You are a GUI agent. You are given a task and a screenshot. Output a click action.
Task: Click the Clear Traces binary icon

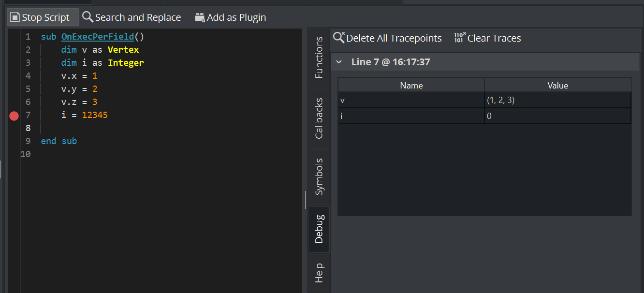[x=460, y=38]
